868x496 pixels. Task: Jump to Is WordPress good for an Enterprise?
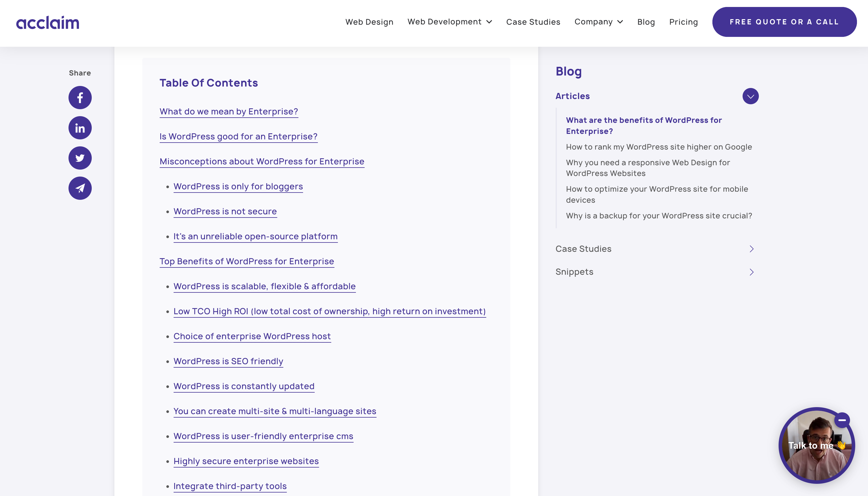[238, 136]
